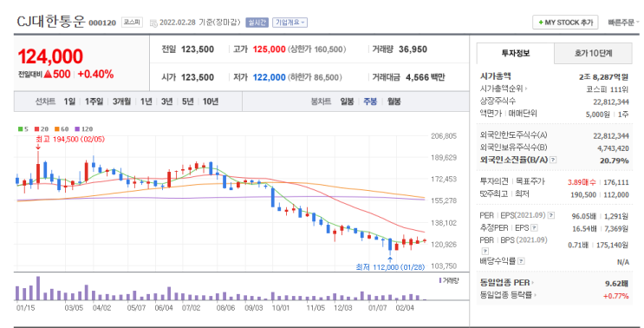Click the help icon beside 배당수익률
Image resolution: width=644 pixels, height=328 pixels.
tap(521, 261)
